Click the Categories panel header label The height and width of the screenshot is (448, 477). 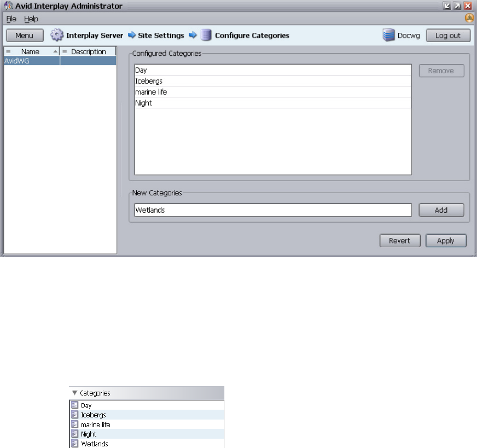(95, 393)
